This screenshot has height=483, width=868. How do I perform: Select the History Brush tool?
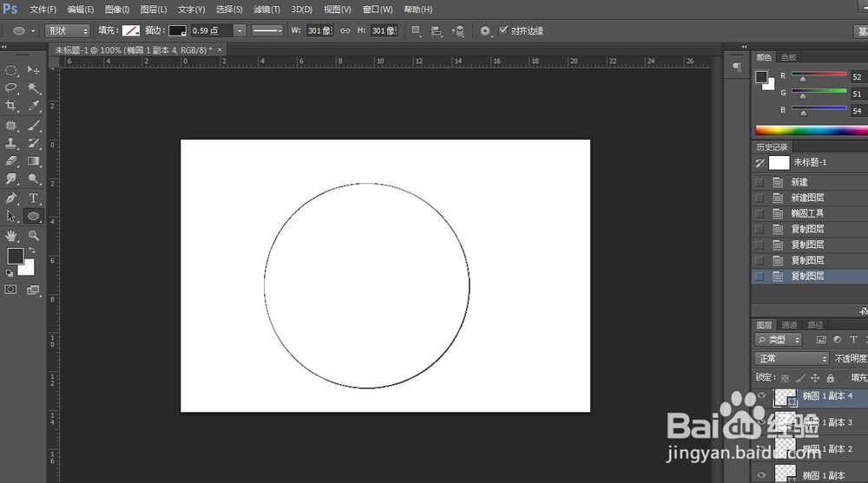click(x=33, y=143)
